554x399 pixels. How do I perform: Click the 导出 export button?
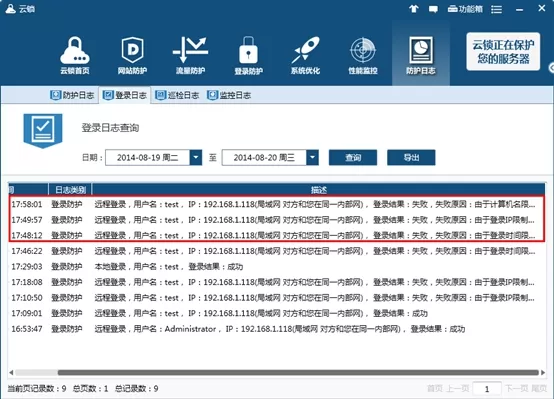tap(411, 157)
